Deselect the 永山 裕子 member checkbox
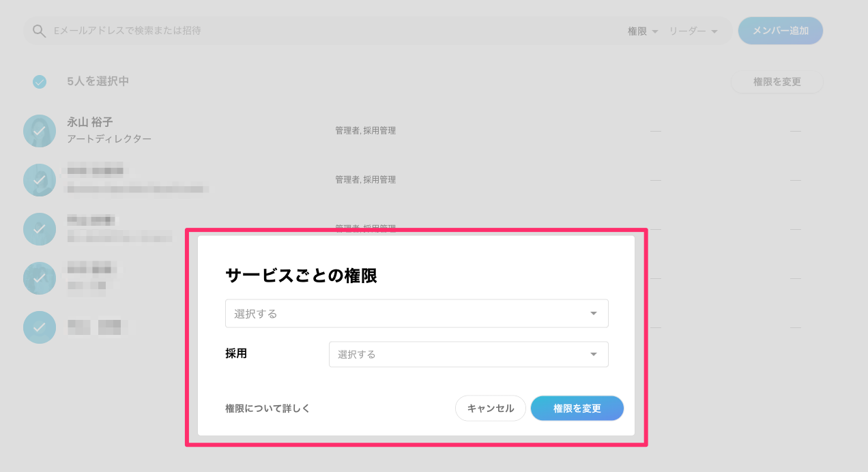This screenshot has height=472, width=868. pos(40,131)
